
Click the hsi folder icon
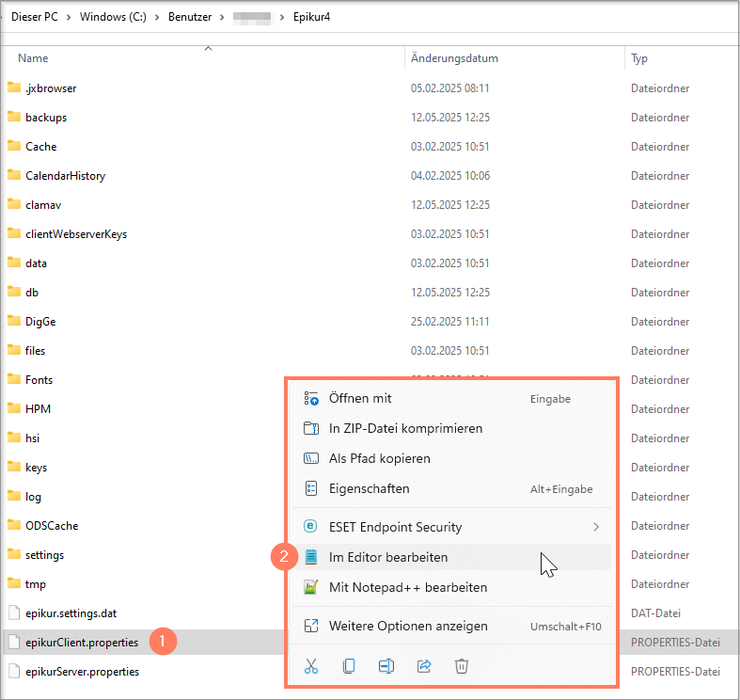[14, 437]
